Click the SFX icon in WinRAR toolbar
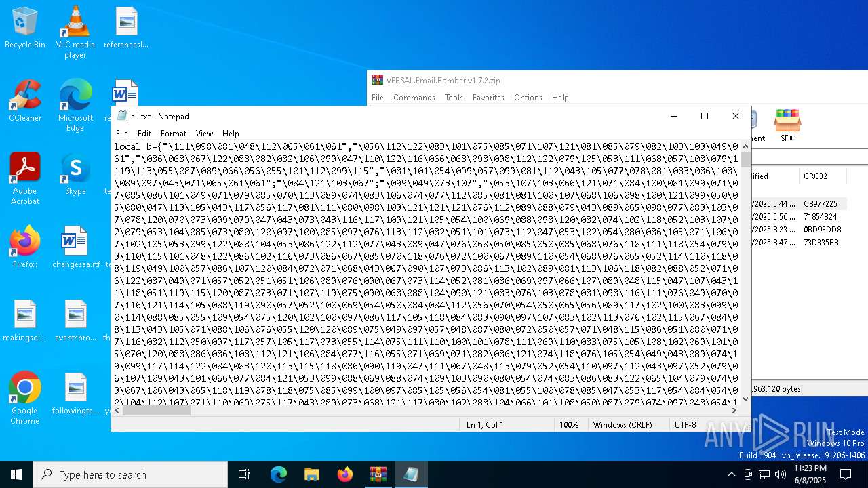 tap(787, 125)
